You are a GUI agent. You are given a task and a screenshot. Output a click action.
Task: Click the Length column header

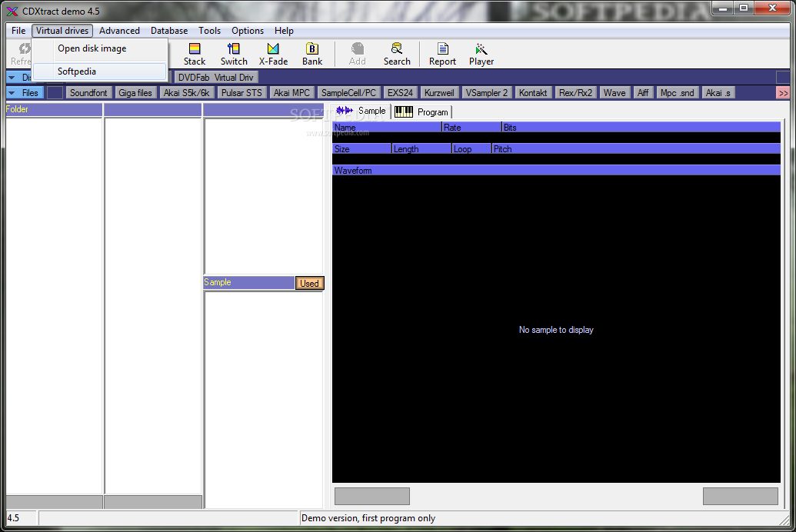421,148
